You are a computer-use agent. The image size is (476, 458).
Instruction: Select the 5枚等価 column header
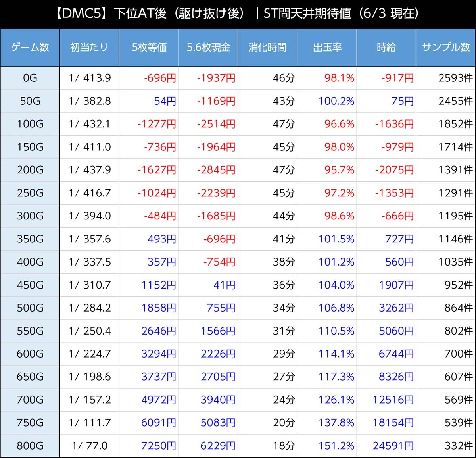coord(149,48)
